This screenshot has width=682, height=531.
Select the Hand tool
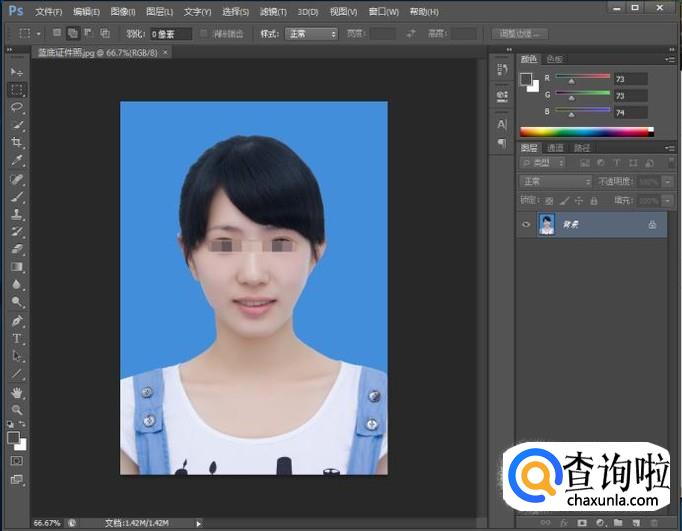17,392
